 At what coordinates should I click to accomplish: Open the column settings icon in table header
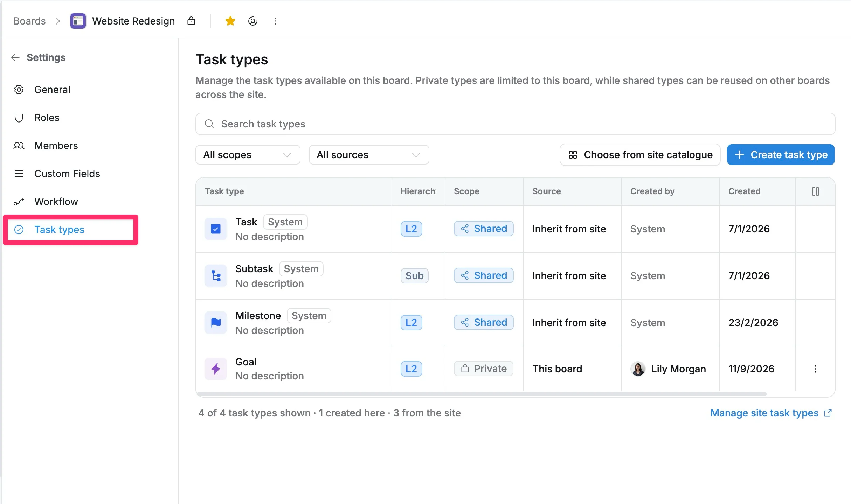(815, 191)
